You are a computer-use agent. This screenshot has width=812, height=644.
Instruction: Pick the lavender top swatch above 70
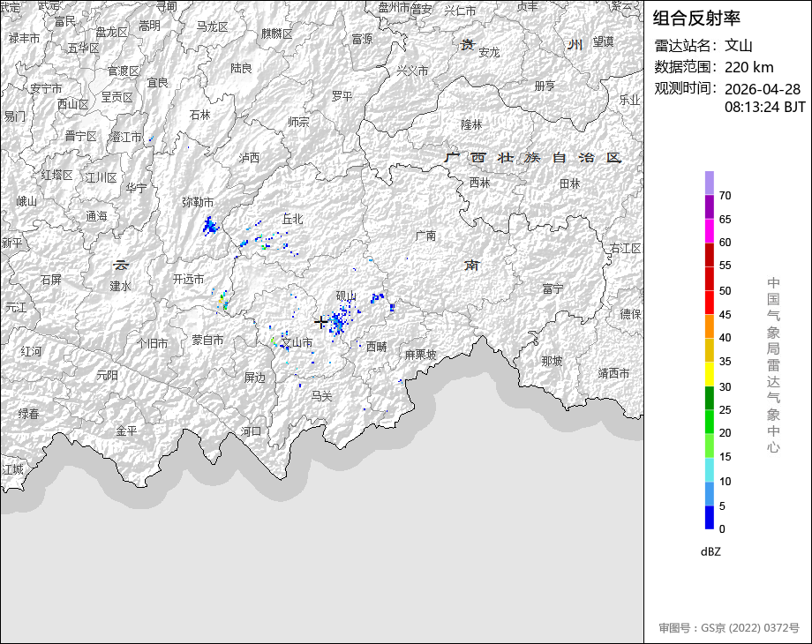click(x=710, y=183)
